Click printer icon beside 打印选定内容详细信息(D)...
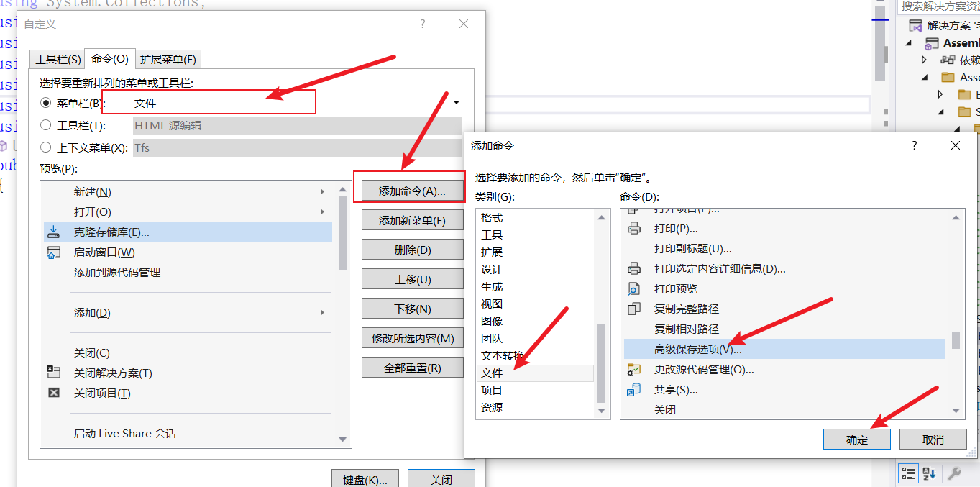The width and height of the screenshot is (980, 487). coord(634,269)
